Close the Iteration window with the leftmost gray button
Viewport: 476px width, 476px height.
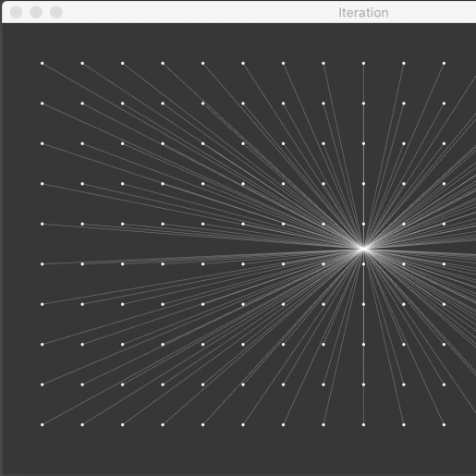(x=16, y=12)
